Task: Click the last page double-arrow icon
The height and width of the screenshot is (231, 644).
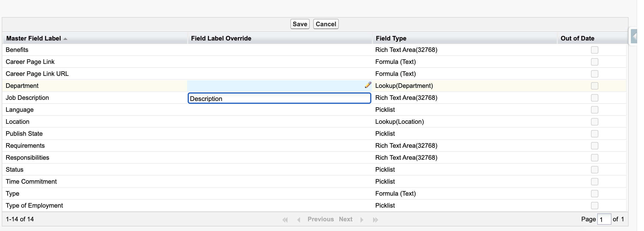Action: point(375,220)
